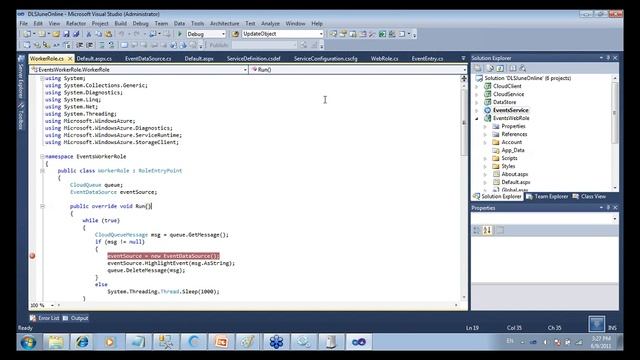Click the Cut scissors icon
Viewport: 640px width, 360px height.
(88, 34)
